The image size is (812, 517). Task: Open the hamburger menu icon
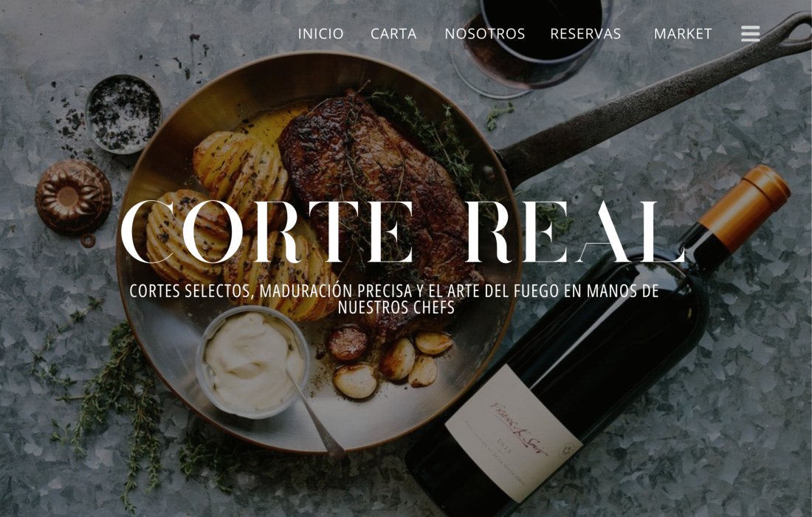750,34
